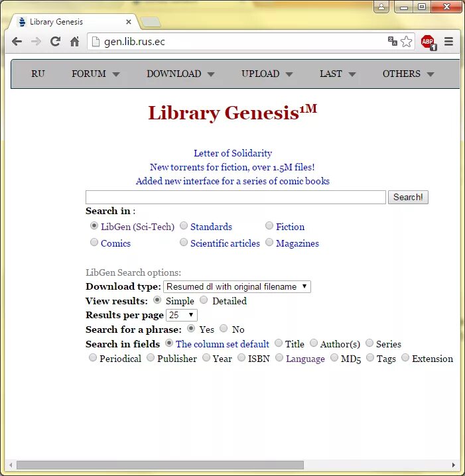
Task: Click the Library Genesis tab
Action: 74,22
